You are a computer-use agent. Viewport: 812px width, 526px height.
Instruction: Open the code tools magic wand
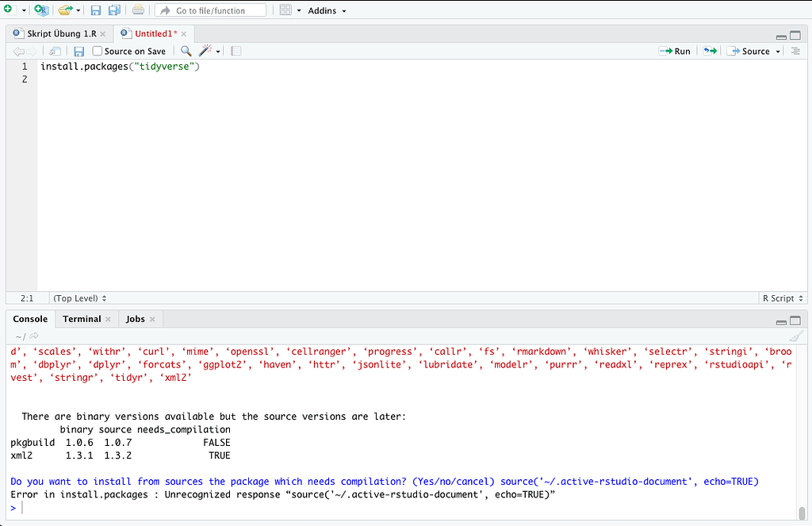tap(205, 50)
